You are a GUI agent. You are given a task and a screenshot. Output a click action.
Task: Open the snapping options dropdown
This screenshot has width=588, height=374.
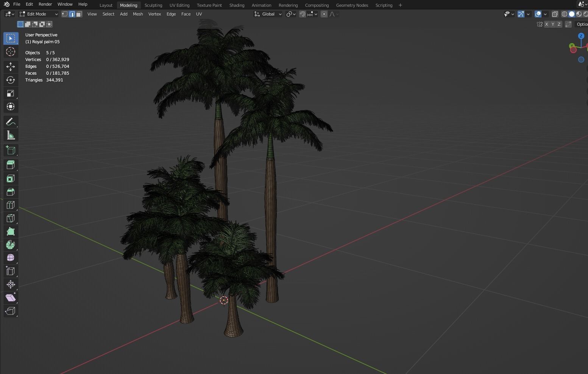(316, 14)
